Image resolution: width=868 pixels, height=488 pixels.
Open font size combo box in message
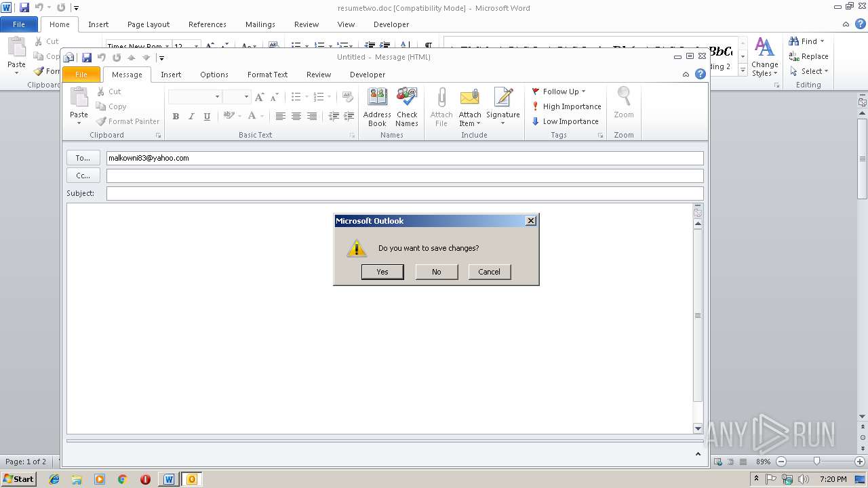pos(237,97)
